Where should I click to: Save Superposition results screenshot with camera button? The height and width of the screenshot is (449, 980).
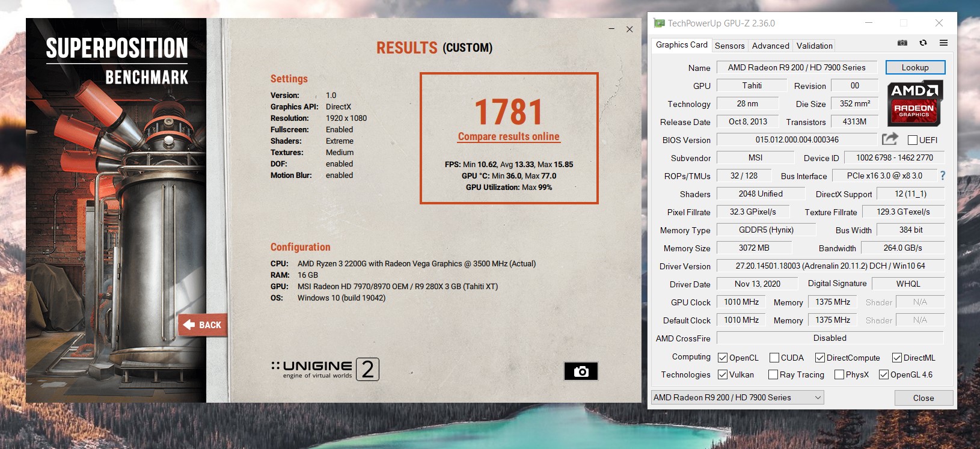[581, 371]
